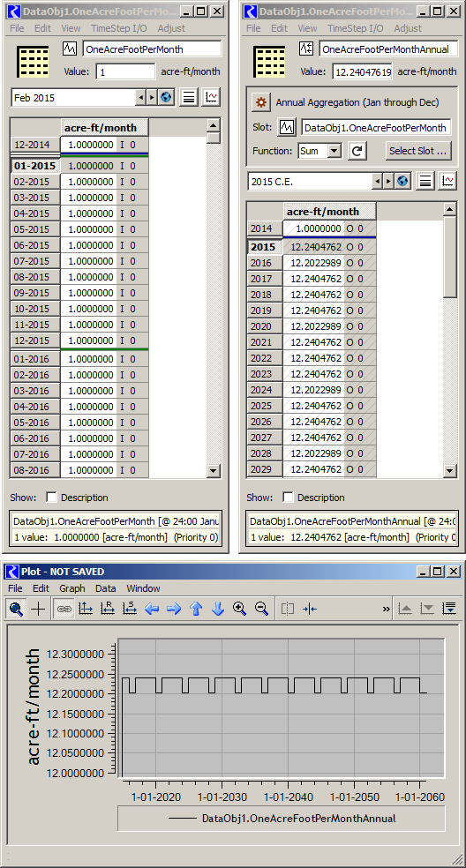This screenshot has width=466, height=868.
Task: Open plot icon in left slot window
Action: click(211, 97)
